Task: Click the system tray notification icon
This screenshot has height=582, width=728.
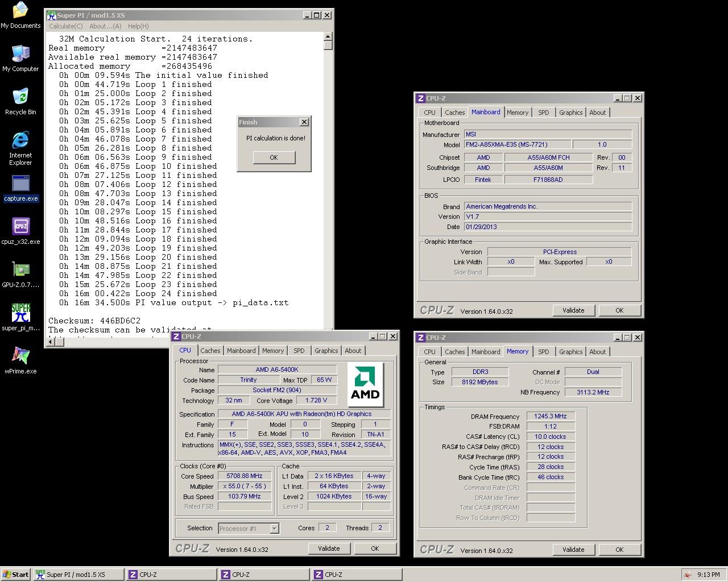Action: pos(688,575)
